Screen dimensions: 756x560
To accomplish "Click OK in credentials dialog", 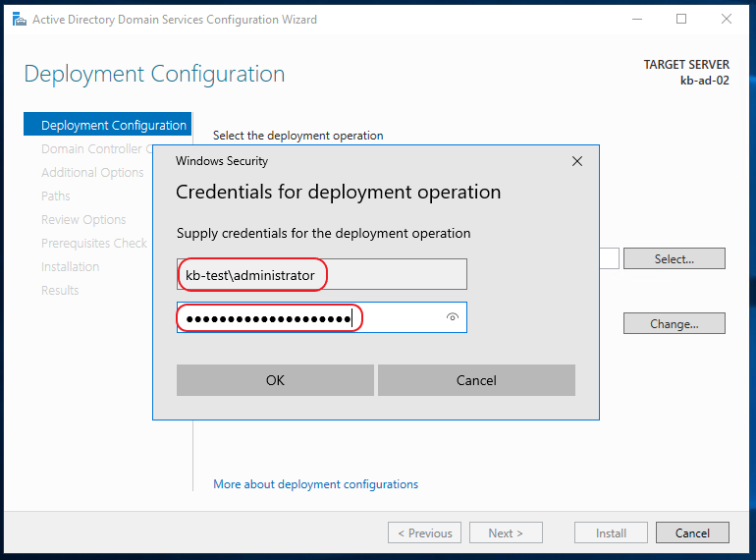I will coord(275,380).
